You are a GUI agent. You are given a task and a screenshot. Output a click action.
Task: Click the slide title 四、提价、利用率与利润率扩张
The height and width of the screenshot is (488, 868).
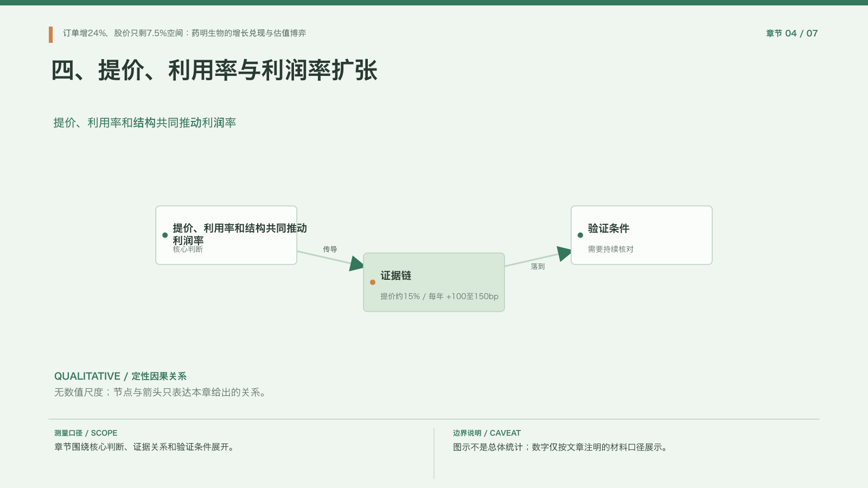tap(214, 70)
